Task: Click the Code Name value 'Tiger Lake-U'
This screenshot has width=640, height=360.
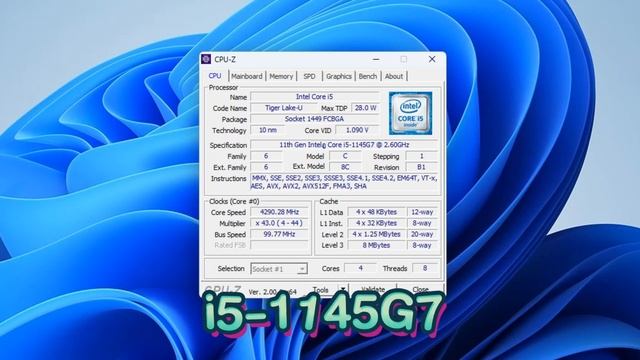Action: pos(284,108)
